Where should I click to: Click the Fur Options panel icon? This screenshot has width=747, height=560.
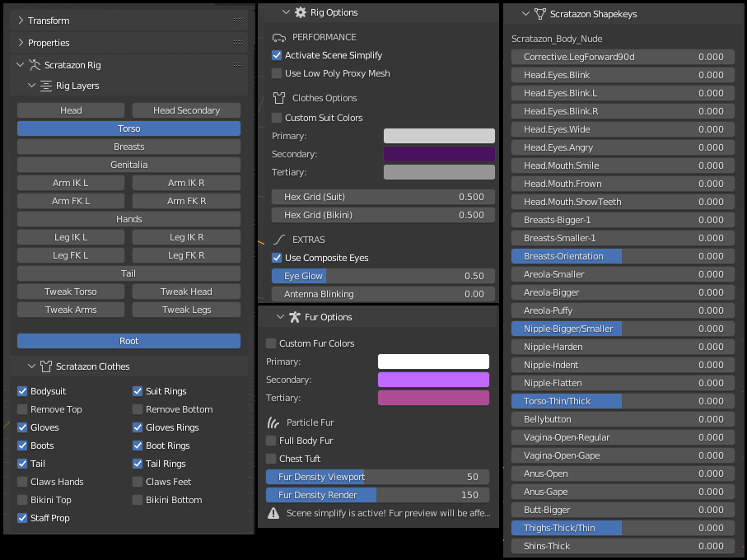click(x=294, y=317)
